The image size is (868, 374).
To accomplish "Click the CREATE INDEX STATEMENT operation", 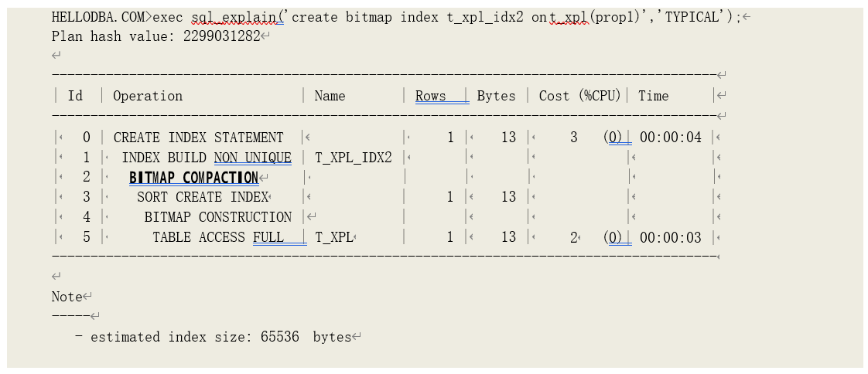I will click(198, 138).
